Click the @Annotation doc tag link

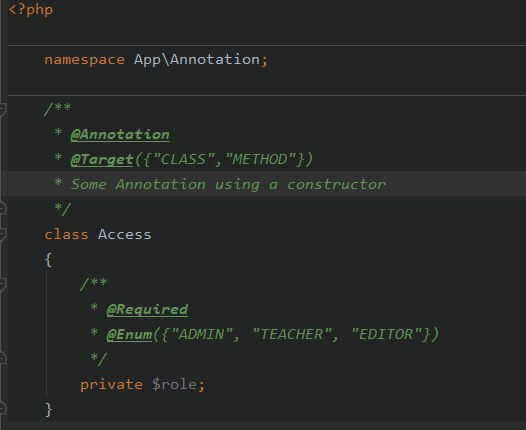[120, 135]
